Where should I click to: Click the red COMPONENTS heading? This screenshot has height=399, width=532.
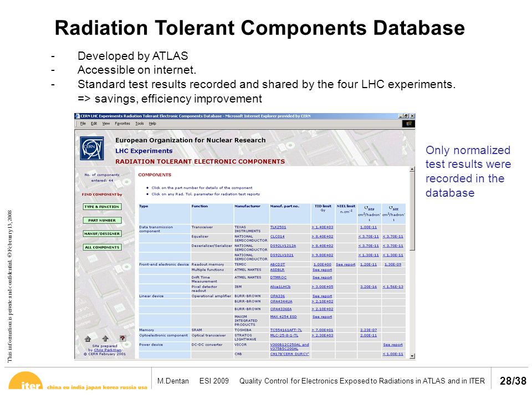155,175
